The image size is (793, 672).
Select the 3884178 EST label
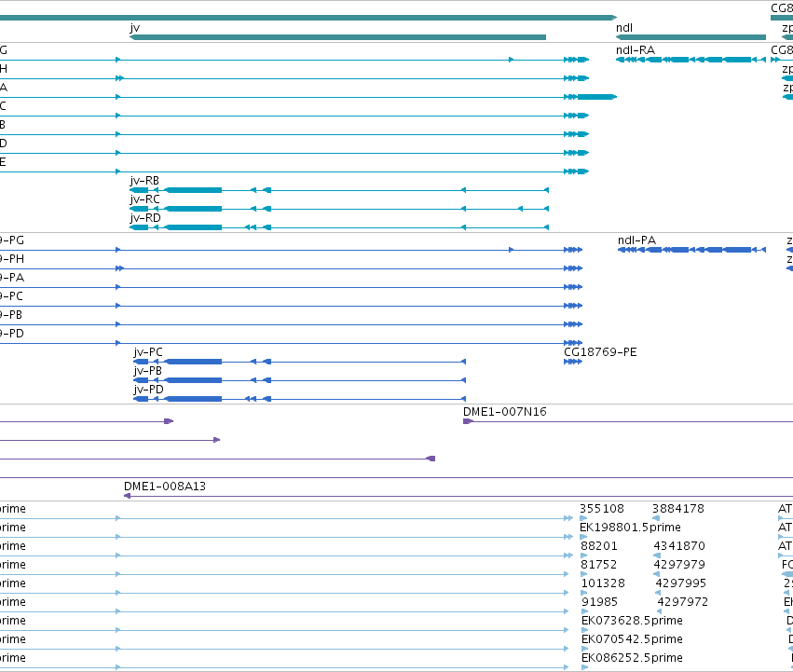tap(678, 509)
